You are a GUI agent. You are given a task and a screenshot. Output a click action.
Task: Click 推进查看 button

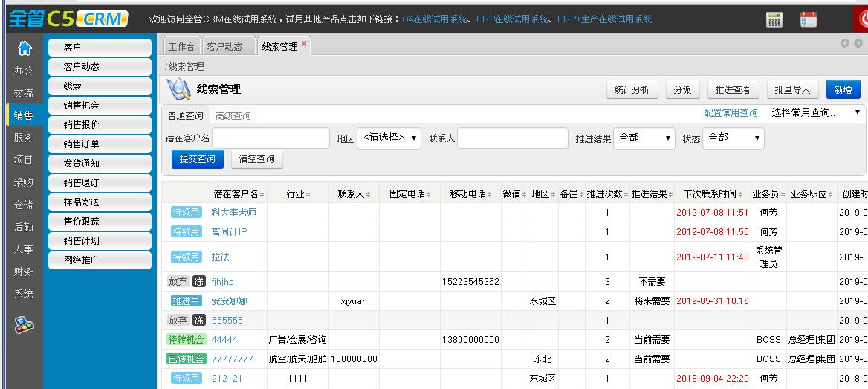click(733, 89)
